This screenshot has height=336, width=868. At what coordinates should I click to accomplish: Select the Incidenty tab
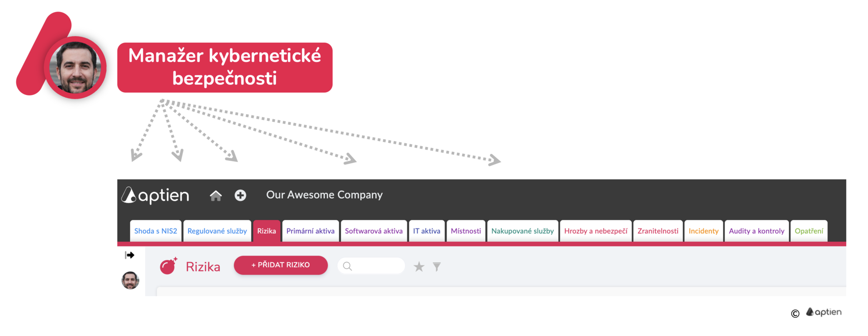(703, 231)
